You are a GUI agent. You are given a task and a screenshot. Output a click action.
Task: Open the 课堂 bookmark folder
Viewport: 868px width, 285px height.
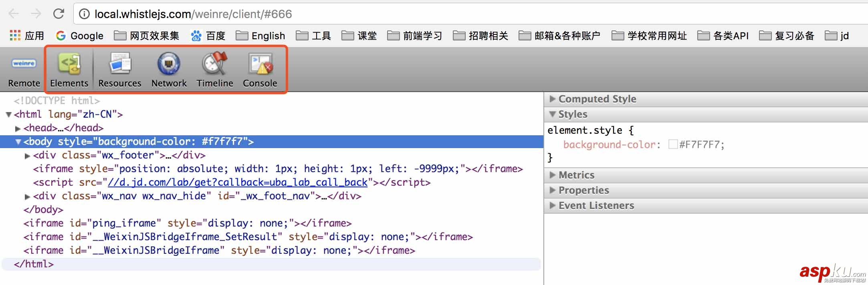coord(359,36)
